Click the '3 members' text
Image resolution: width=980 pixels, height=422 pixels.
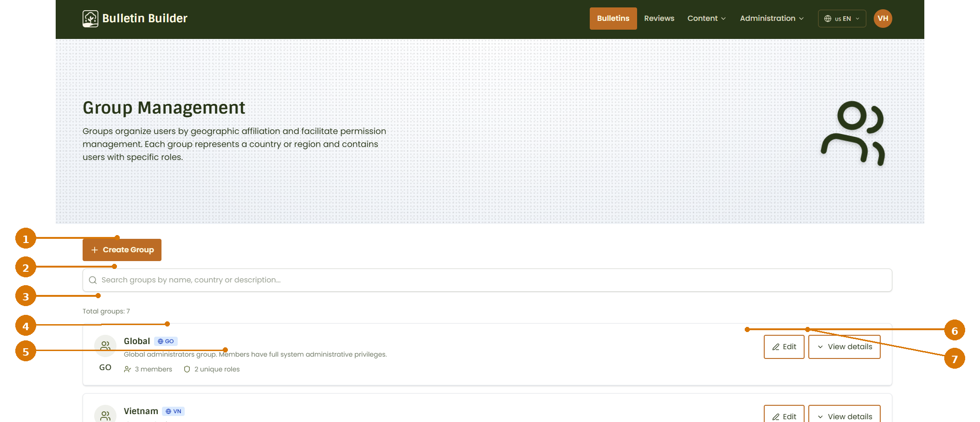click(154, 370)
